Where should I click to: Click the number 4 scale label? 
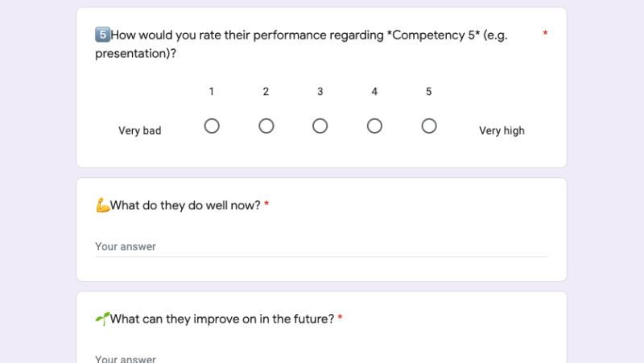click(374, 92)
